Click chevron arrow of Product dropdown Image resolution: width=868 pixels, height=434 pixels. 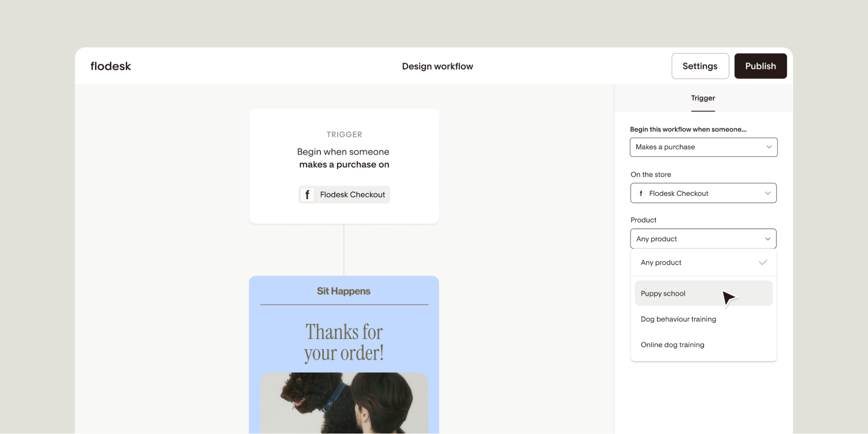point(768,239)
